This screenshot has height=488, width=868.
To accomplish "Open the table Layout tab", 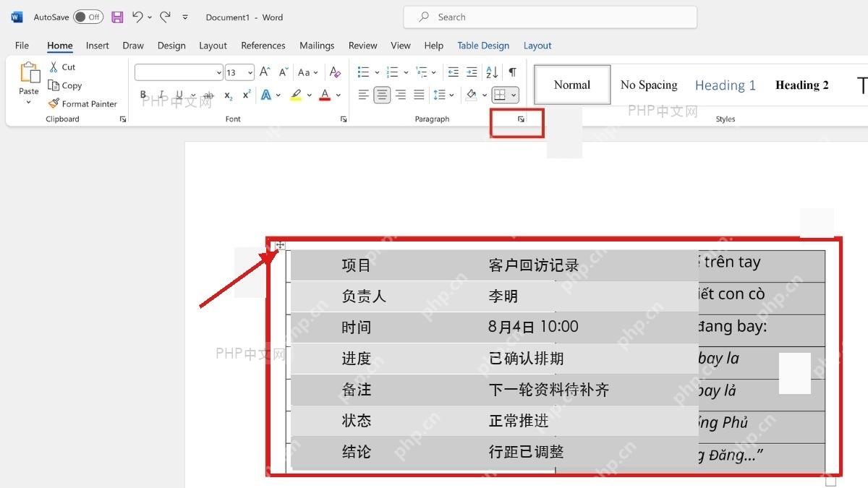I will coord(537,46).
